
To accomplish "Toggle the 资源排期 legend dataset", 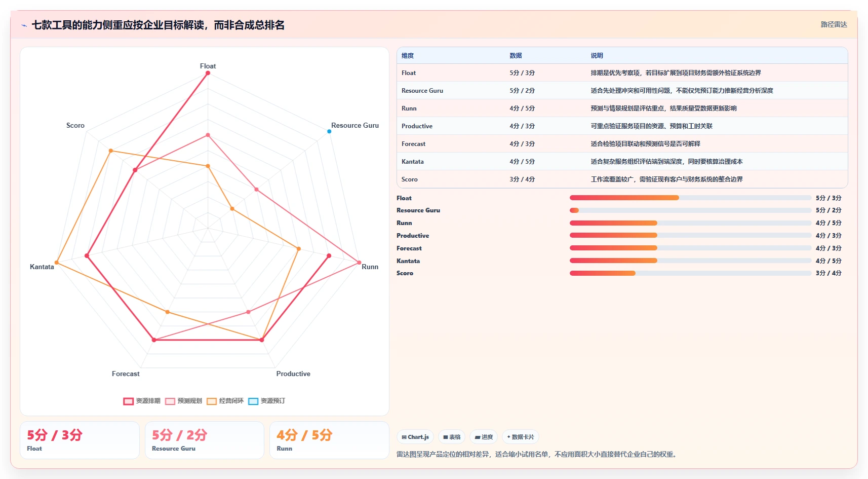I will click(142, 401).
